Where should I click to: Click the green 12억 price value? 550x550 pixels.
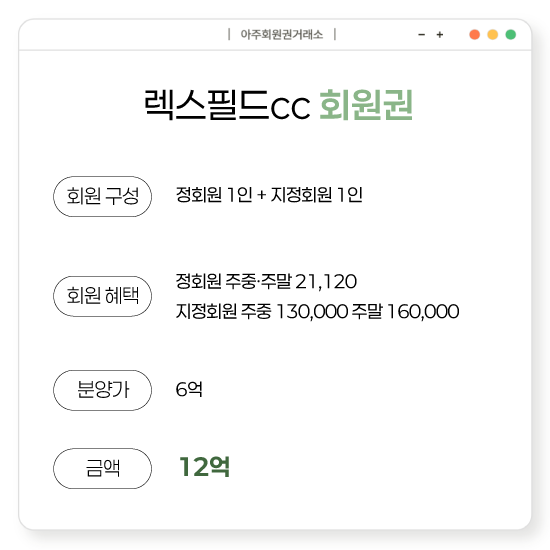click(204, 467)
